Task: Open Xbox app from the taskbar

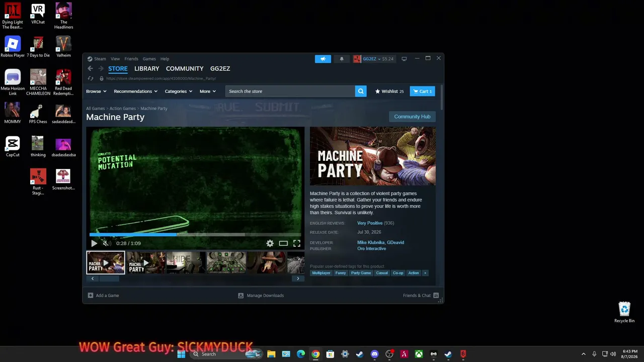Action: (419, 354)
